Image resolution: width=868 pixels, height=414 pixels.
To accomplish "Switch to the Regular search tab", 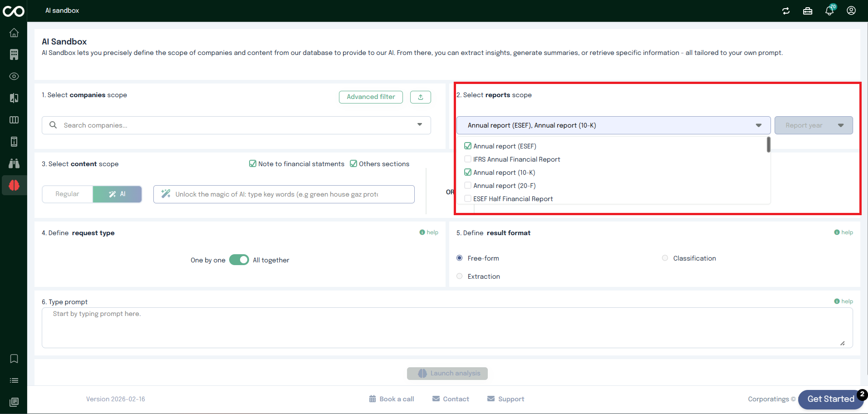I will coord(68,194).
